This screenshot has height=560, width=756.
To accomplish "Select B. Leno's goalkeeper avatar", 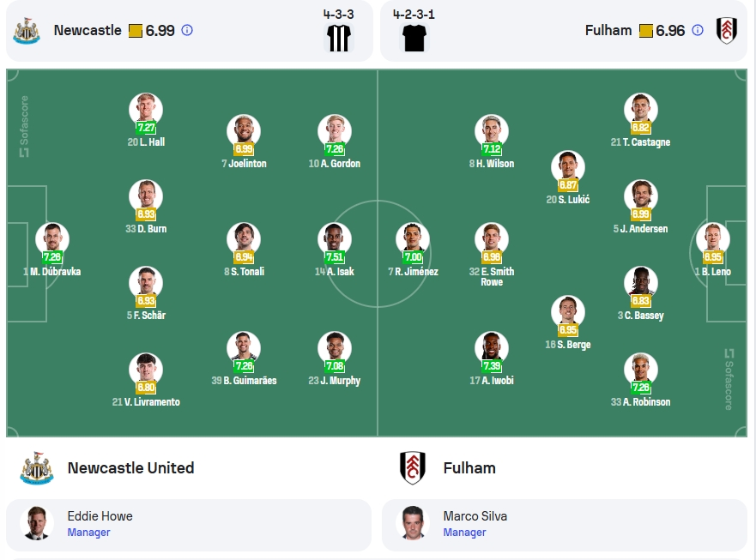I will (712, 239).
